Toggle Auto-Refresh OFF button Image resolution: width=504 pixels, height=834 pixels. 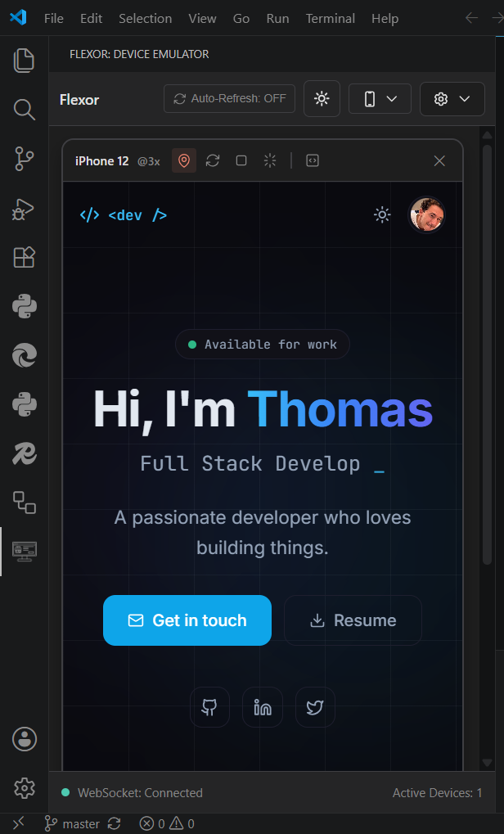(x=229, y=98)
